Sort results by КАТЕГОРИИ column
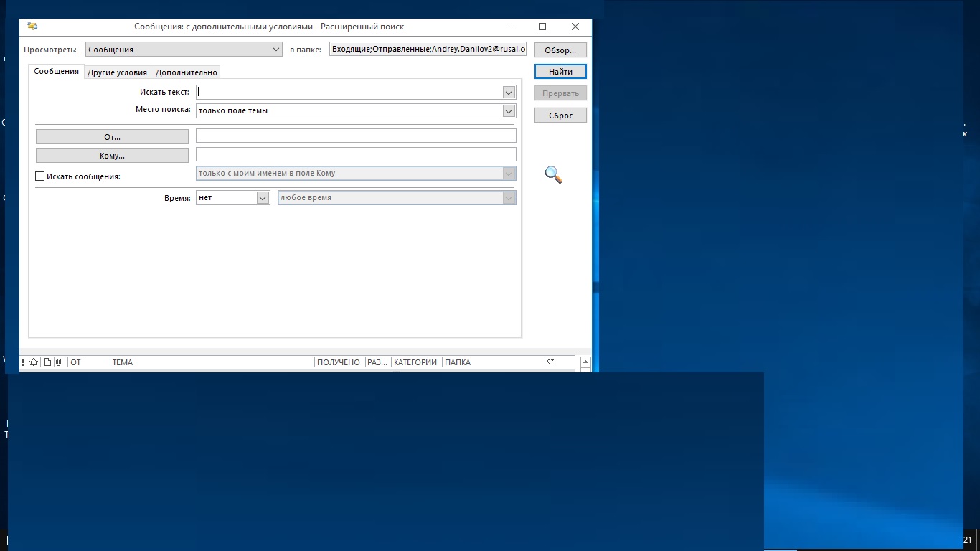 pyautogui.click(x=416, y=362)
